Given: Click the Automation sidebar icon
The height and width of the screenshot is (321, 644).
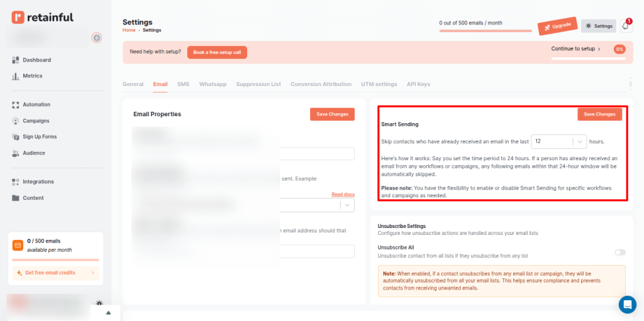Looking at the screenshot, I should point(16,105).
